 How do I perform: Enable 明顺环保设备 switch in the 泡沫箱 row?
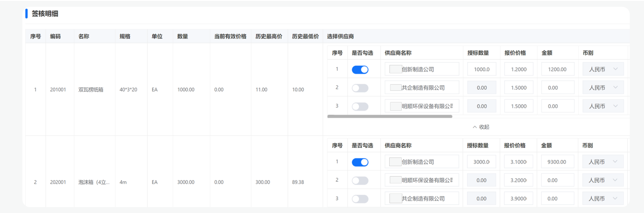[x=360, y=181]
